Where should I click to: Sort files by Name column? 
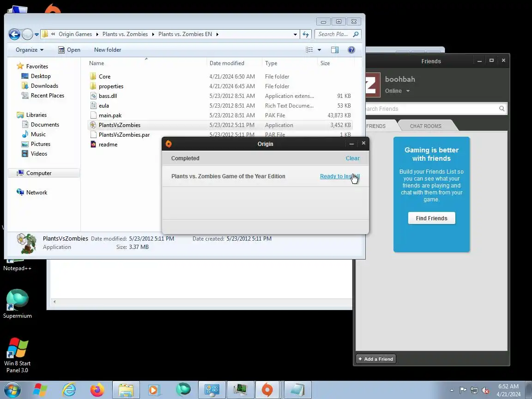pyautogui.click(x=97, y=63)
